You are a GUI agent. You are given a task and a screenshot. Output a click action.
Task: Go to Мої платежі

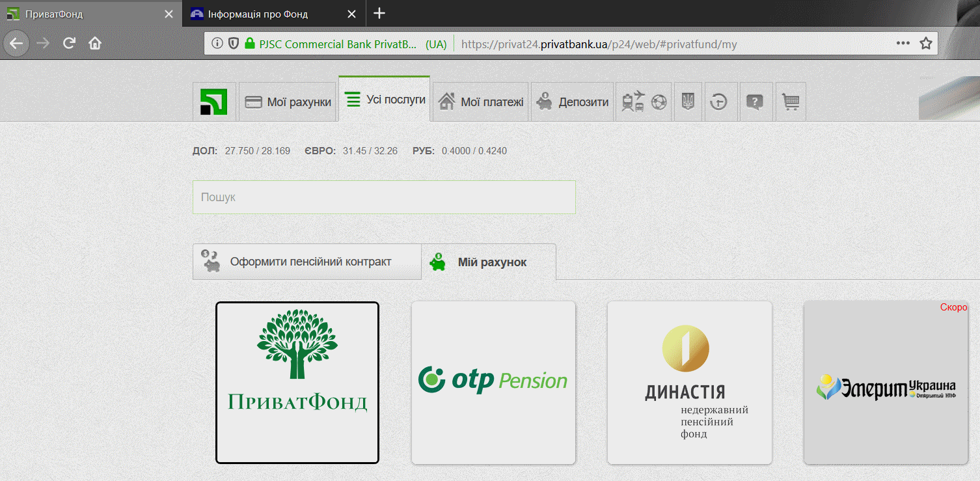(481, 102)
